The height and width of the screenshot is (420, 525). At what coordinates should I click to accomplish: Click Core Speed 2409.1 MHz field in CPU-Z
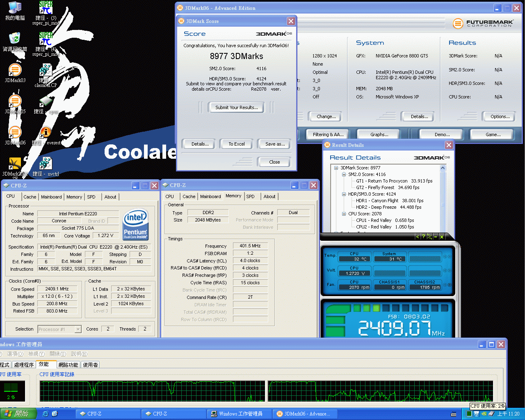point(57,289)
